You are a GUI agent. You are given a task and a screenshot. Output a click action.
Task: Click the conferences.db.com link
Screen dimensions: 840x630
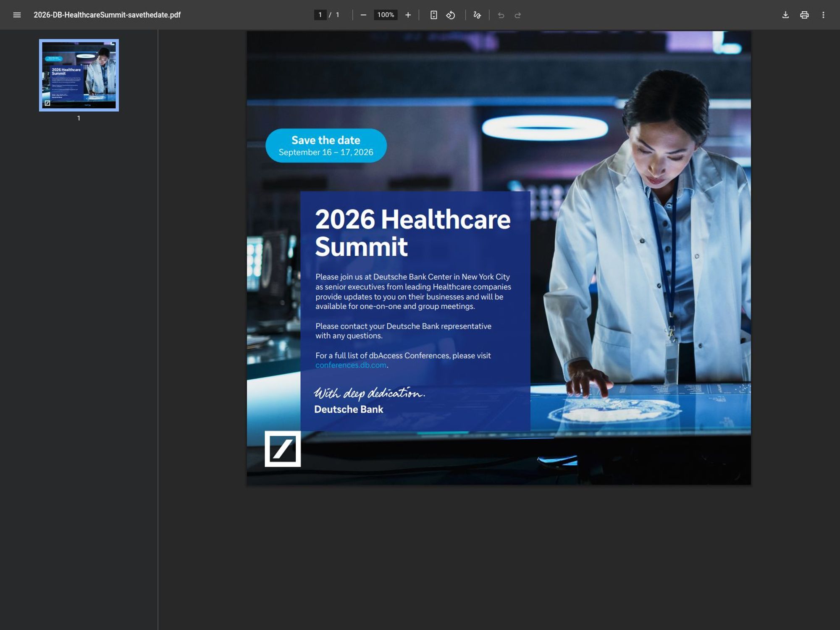[352, 365]
